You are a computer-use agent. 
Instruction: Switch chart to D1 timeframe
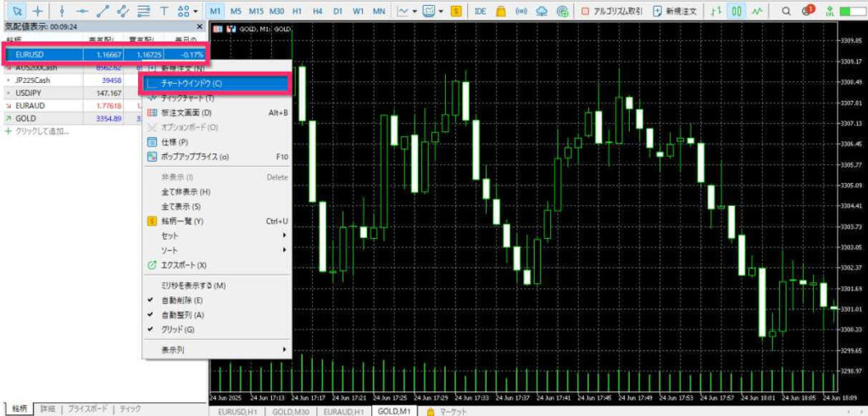pyautogui.click(x=337, y=10)
